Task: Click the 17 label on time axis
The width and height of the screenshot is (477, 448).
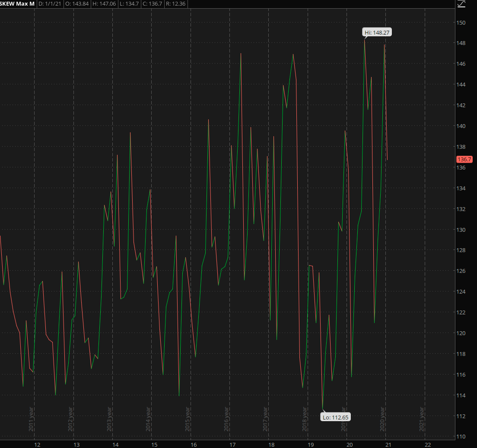Action: pyautogui.click(x=232, y=444)
